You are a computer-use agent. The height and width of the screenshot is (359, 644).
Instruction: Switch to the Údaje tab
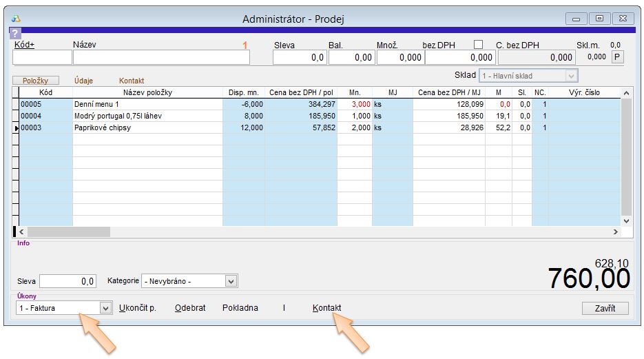click(x=84, y=81)
